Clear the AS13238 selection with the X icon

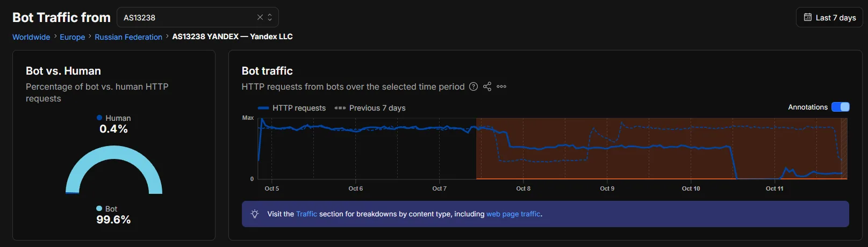click(260, 17)
